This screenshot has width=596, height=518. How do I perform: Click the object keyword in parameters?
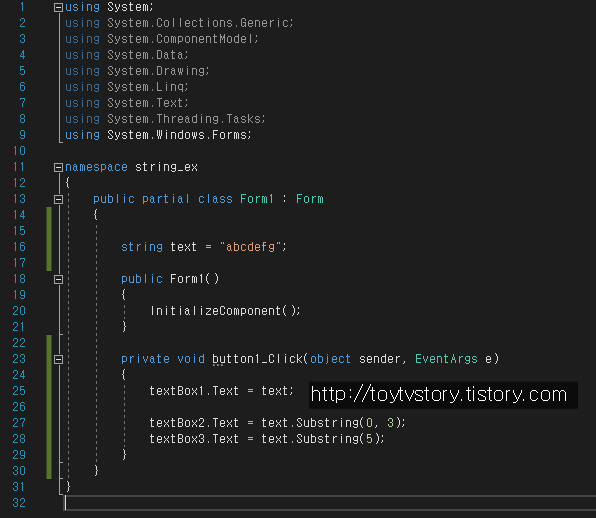(x=330, y=359)
